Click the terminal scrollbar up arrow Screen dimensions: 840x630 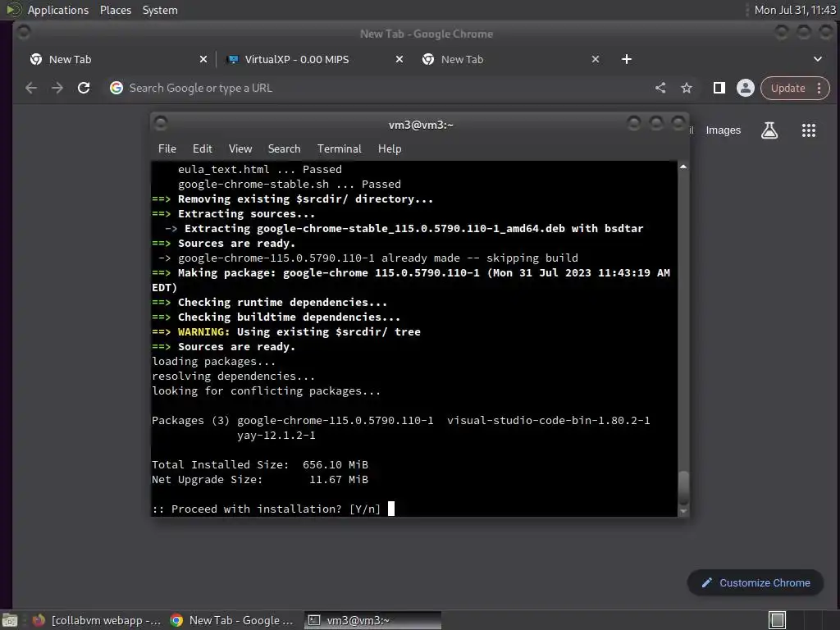pyautogui.click(x=683, y=167)
